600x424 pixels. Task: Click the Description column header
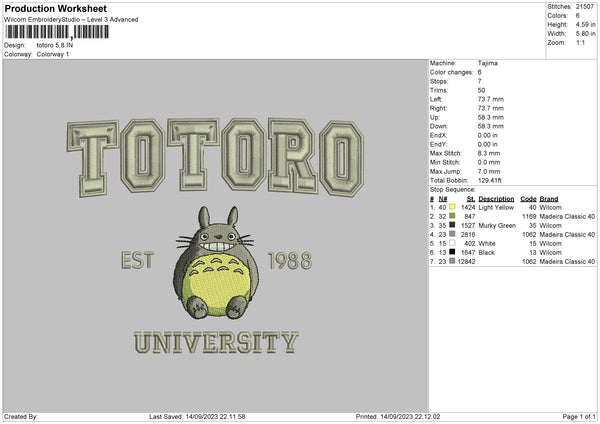coord(497,199)
